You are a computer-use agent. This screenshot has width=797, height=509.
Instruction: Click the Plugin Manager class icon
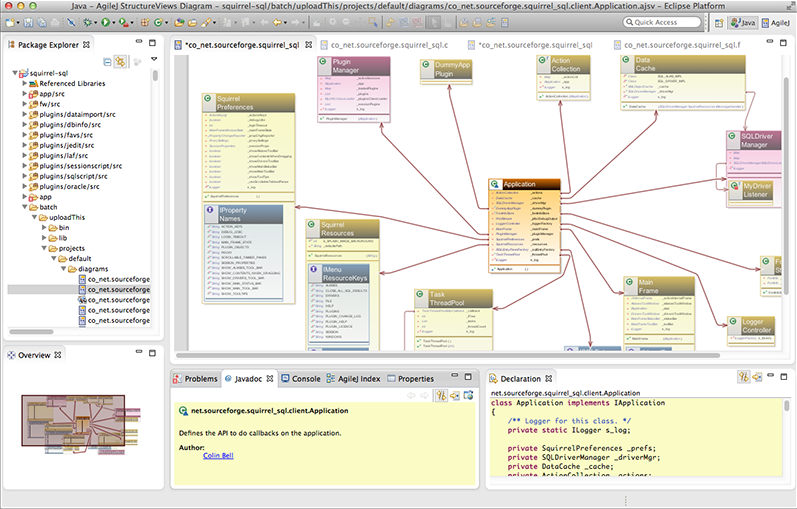click(323, 62)
